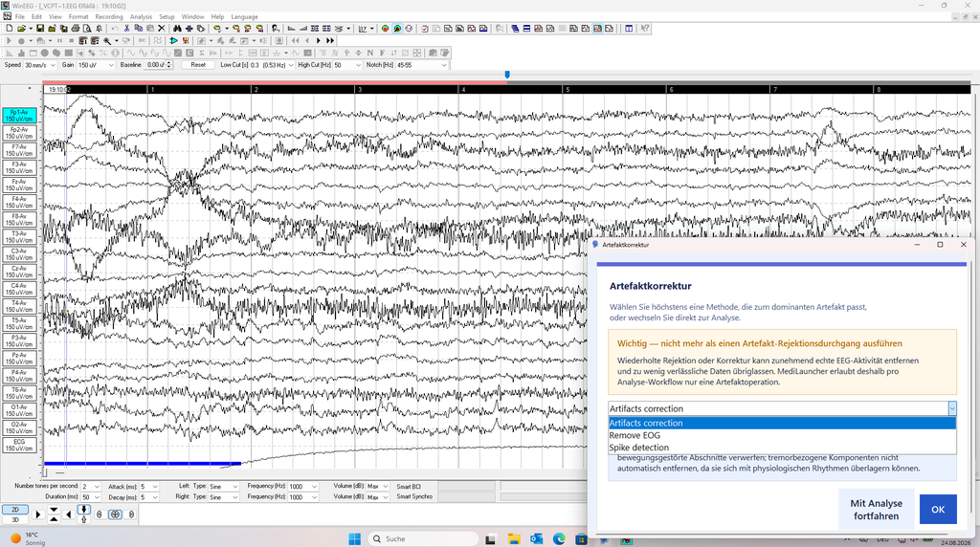Click the Print icon in toolbar
Viewport: 980px width, 547px height.
click(76, 28)
